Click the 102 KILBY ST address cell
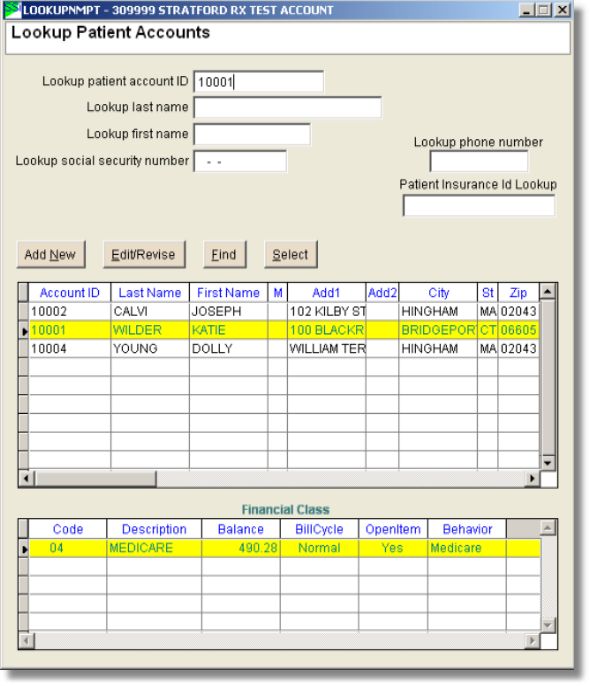Viewport: 590px width, 686px height. click(326, 312)
